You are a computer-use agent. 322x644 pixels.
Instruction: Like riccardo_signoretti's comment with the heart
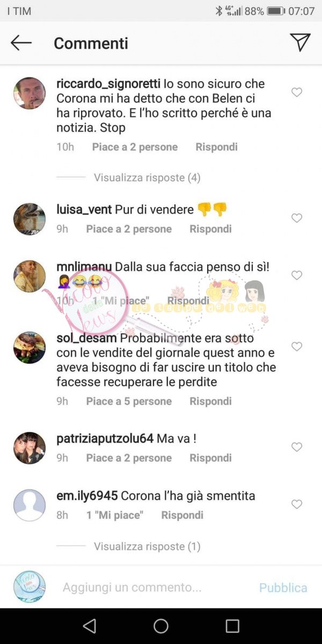point(297,93)
